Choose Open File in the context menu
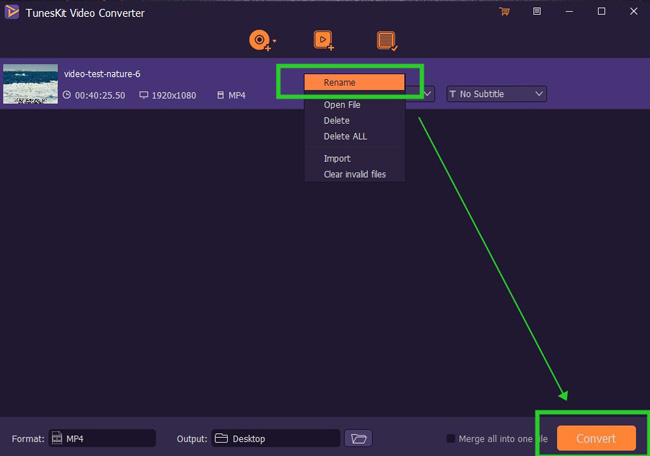Viewport: 650px width, 456px height. [x=354, y=105]
